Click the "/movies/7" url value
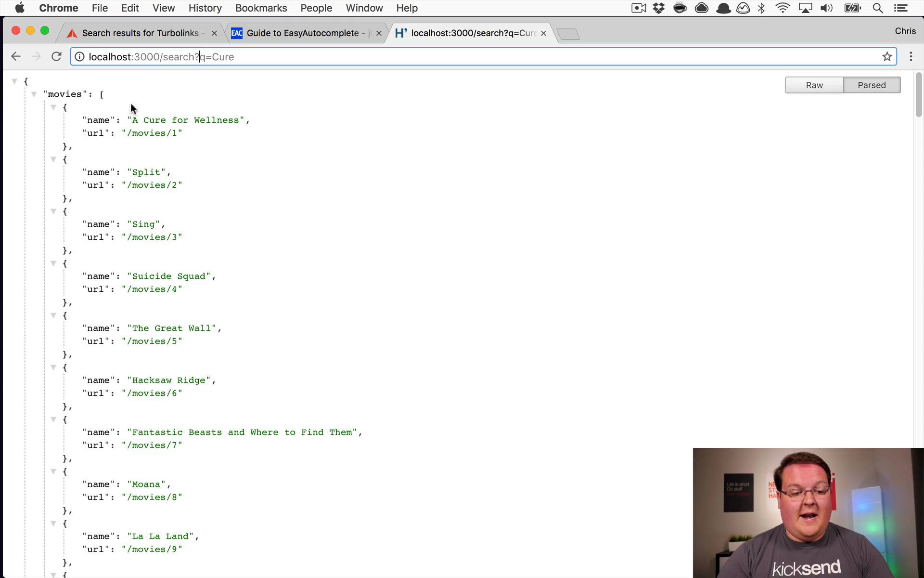The image size is (924, 578). click(152, 446)
